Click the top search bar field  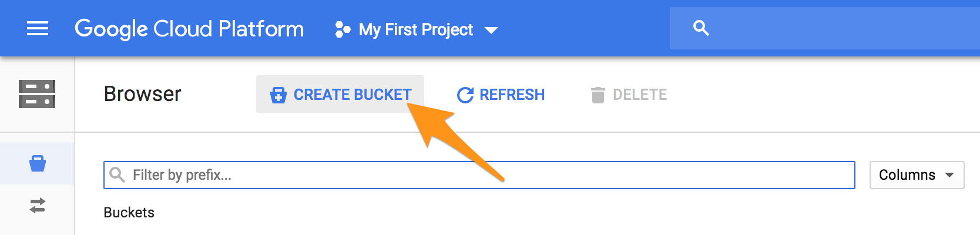pos(825,28)
